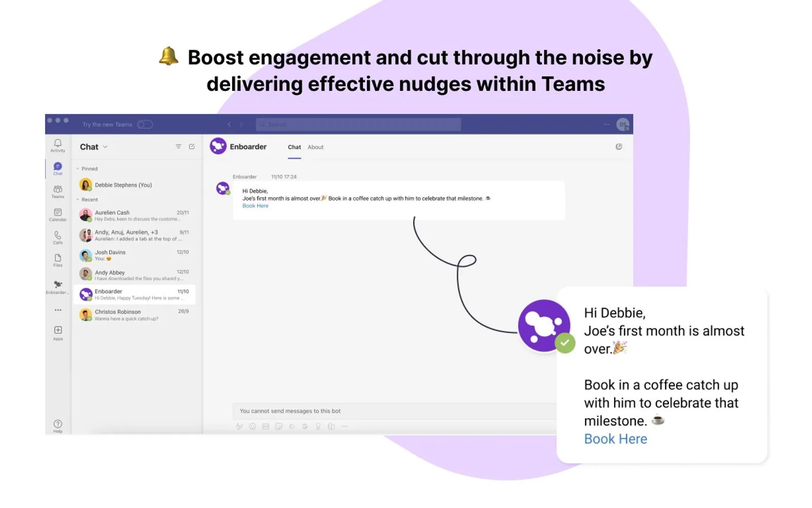The width and height of the screenshot is (812, 508).
Task: Open Josh Davins conversation
Action: (134, 255)
